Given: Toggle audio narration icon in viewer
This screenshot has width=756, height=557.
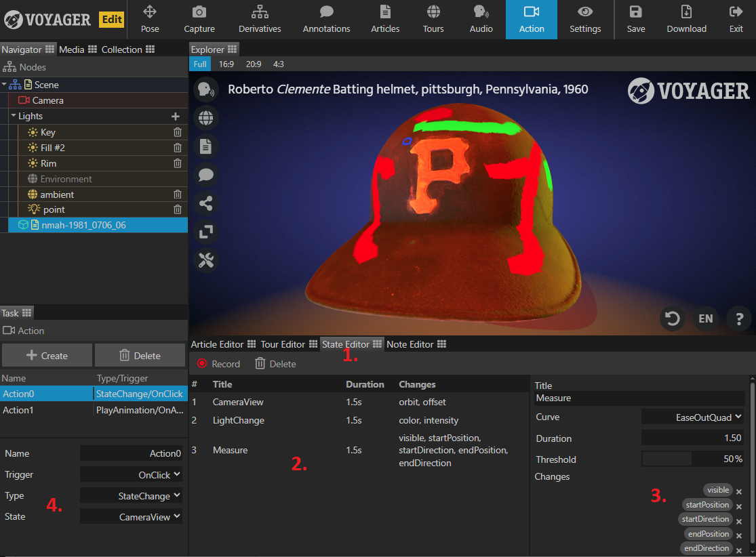Looking at the screenshot, I should [206, 89].
